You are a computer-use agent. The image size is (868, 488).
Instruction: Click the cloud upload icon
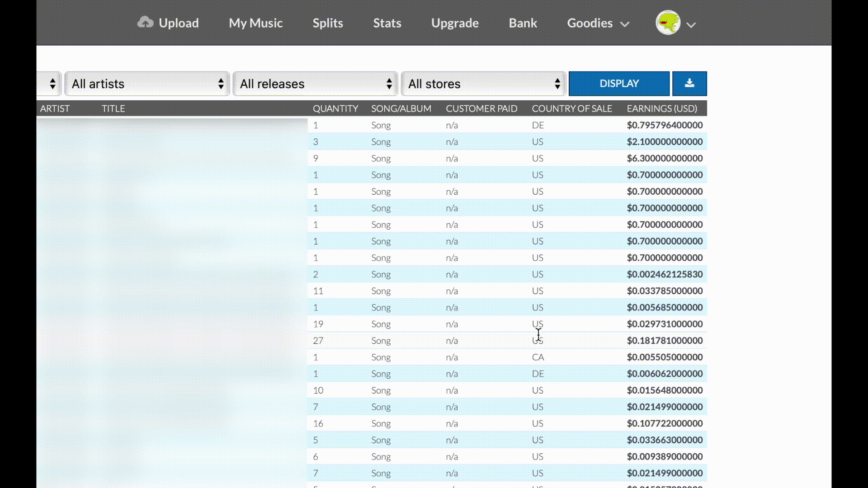(x=145, y=22)
